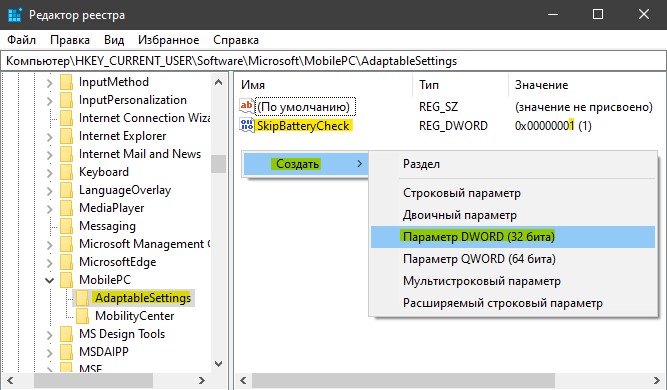Expand the MicrosoftEdge key

(50, 263)
